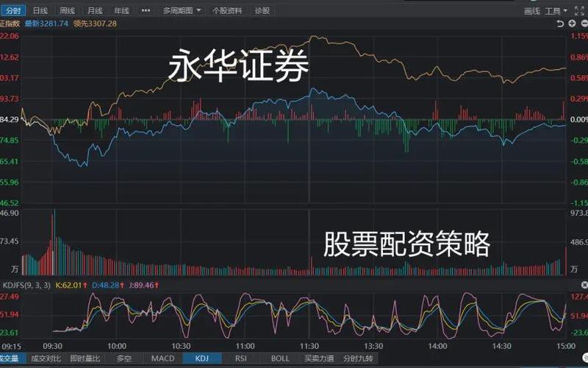588x368 pixels.
Task: Select the 成交对比 indicator tab
Action: [x=46, y=358]
